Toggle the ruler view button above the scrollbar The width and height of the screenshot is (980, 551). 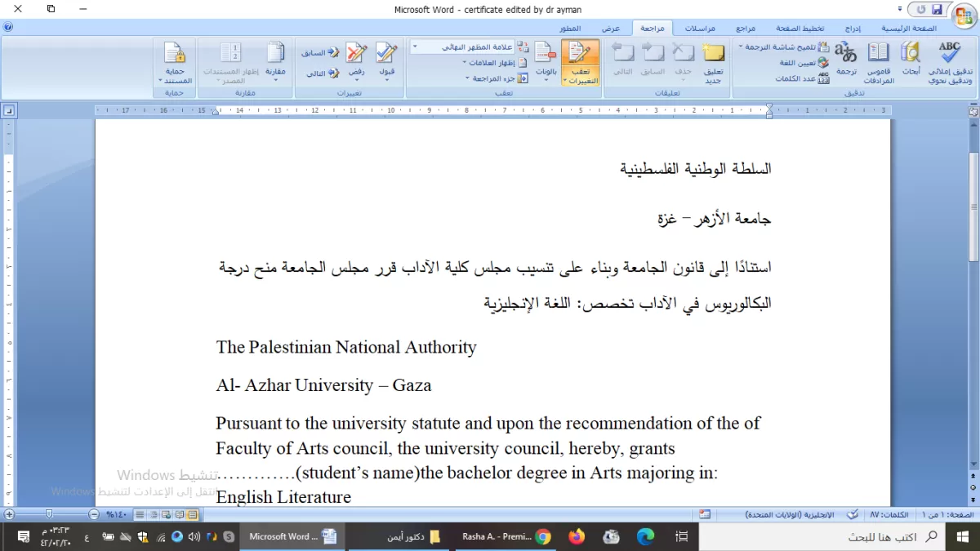(x=973, y=110)
